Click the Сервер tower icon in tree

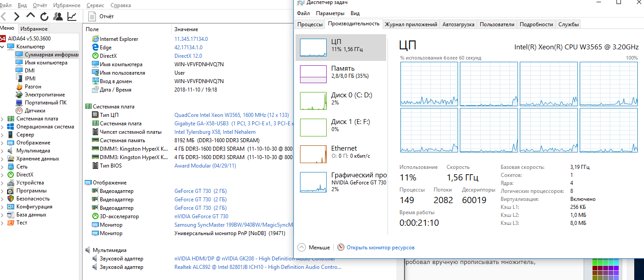(x=11, y=135)
